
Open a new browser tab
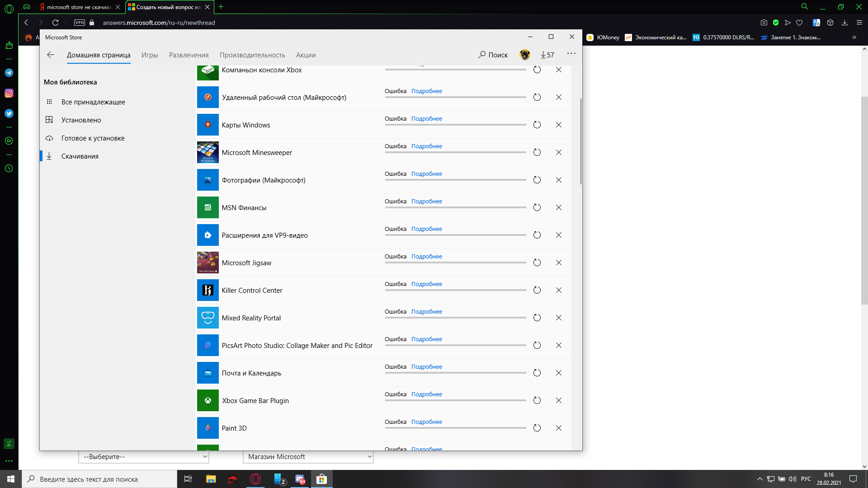pyautogui.click(x=221, y=7)
